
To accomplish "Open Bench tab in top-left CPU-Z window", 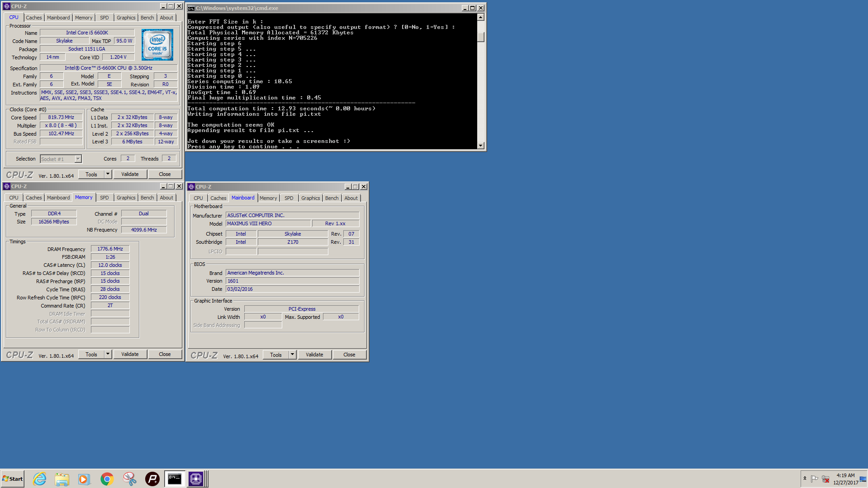I will [x=147, y=18].
